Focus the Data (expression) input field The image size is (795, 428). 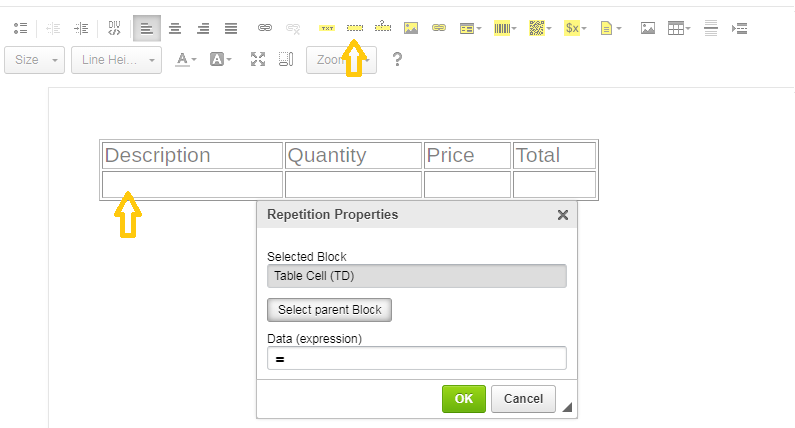coord(417,359)
